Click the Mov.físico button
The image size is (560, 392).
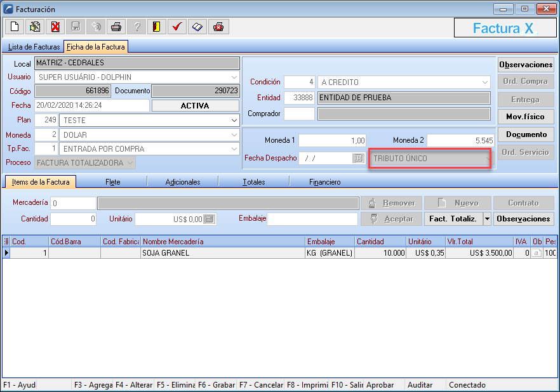pyautogui.click(x=526, y=117)
